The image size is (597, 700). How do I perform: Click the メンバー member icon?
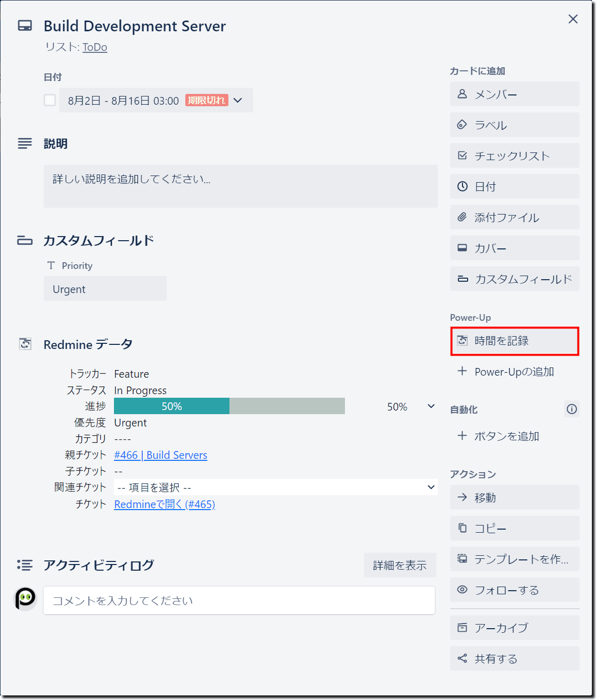point(463,94)
